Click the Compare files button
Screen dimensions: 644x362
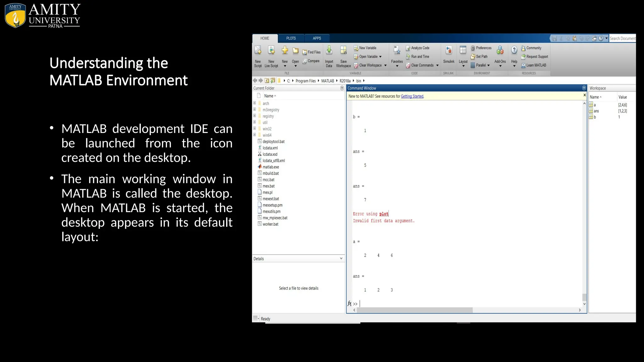311,61
